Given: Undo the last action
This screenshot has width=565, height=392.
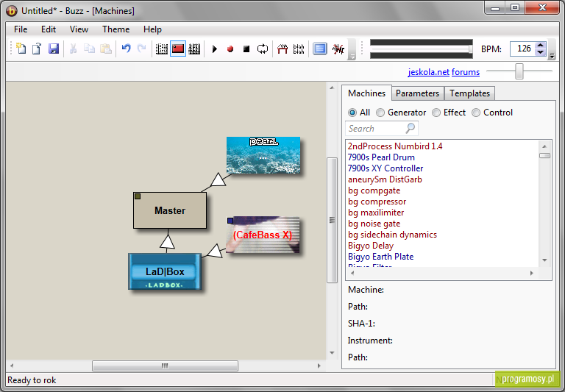Looking at the screenshot, I should click(x=126, y=49).
